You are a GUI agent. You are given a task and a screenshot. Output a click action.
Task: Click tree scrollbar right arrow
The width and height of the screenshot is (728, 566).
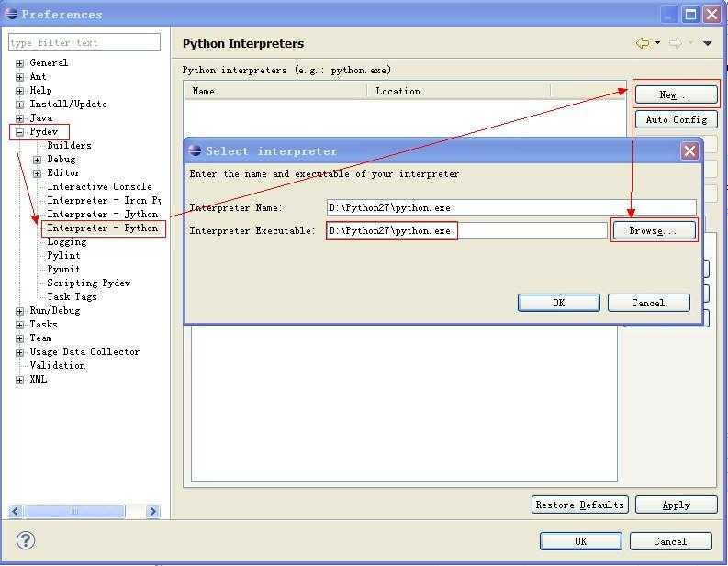click(152, 511)
